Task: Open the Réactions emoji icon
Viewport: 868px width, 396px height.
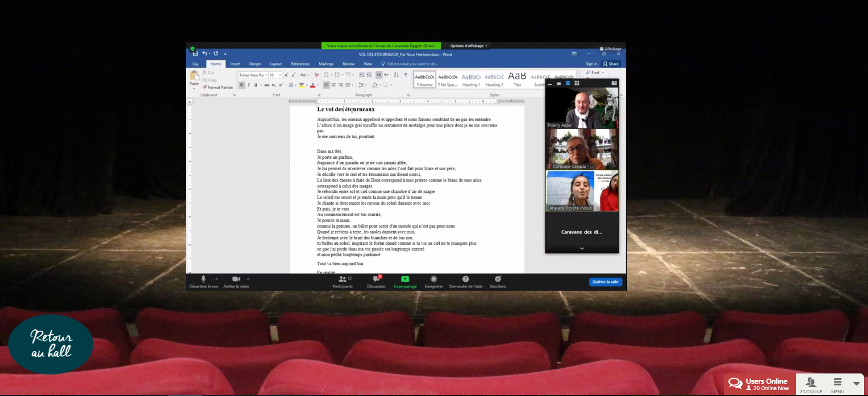Action: [x=498, y=279]
